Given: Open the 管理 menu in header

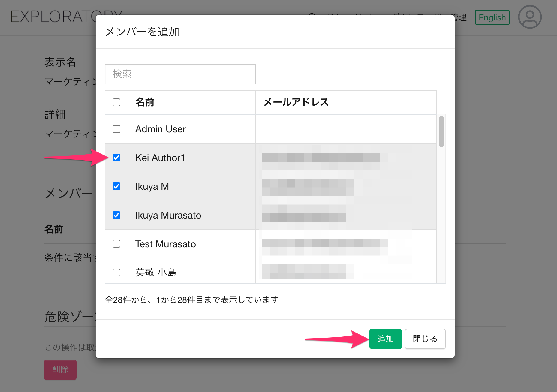Looking at the screenshot, I should pos(459,17).
